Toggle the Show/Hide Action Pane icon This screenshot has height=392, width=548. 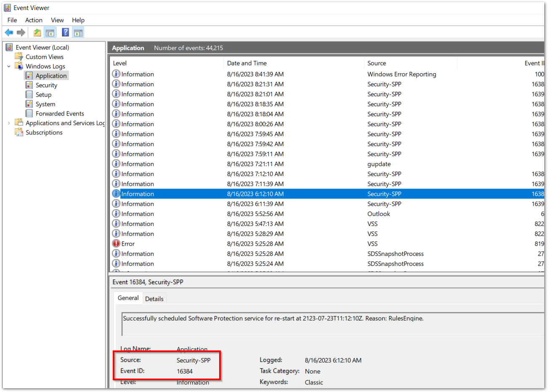point(78,32)
